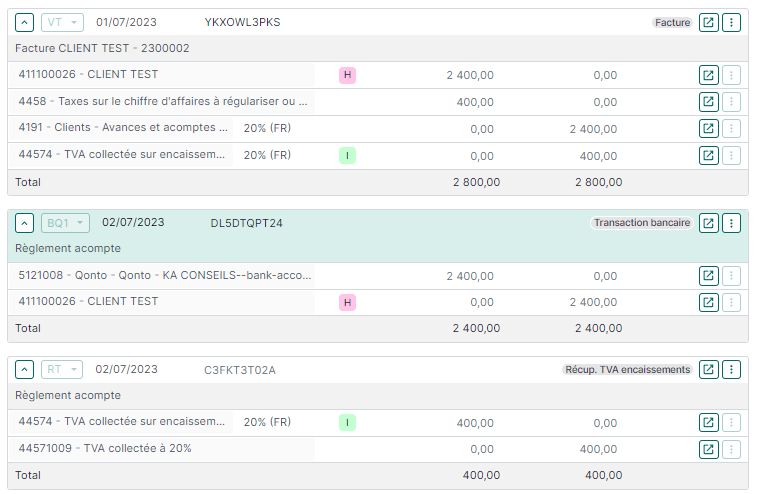Open the 411100026 CLIENT TEST line in the Facture entry

point(708,75)
